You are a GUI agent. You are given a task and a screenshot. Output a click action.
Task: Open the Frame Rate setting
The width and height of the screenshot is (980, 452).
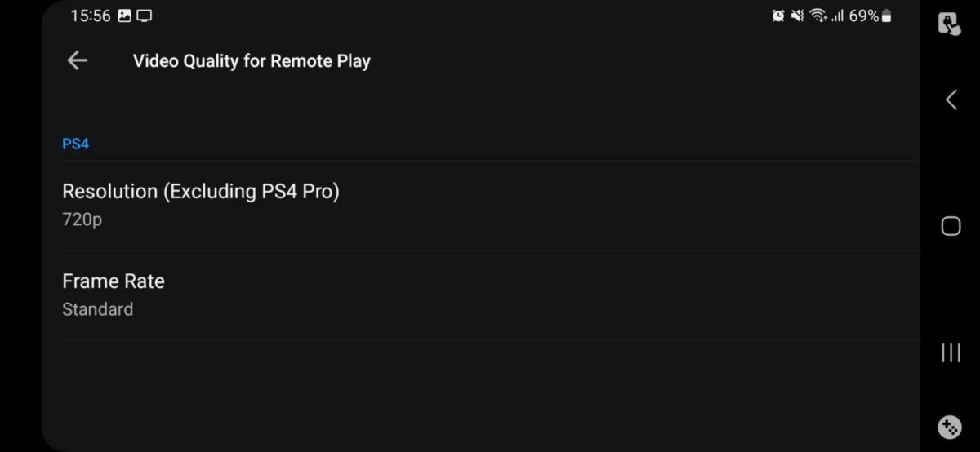pyautogui.click(x=491, y=295)
